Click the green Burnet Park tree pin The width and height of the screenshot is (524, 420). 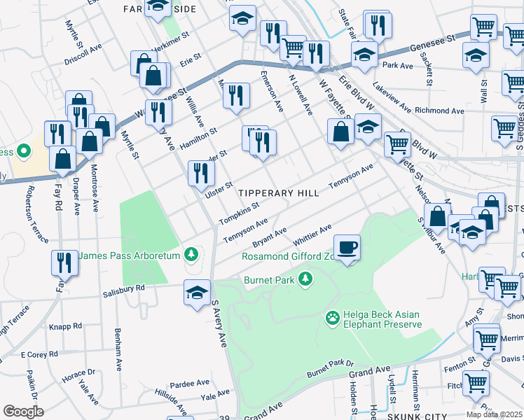click(305, 279)
